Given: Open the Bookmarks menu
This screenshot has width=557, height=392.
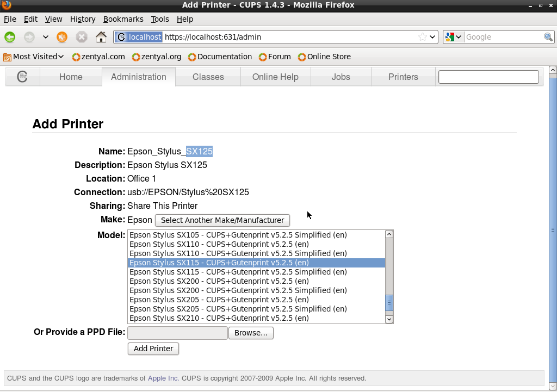Looking at the screenshot, I should tap(123, 19).
